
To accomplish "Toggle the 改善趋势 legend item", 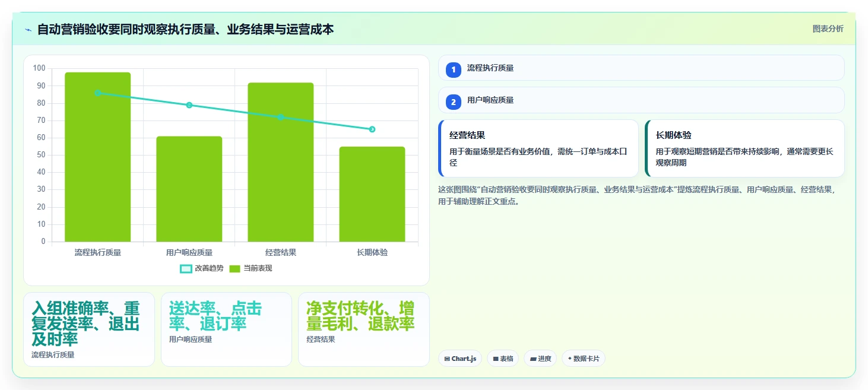I will click(x=202, y=268).
